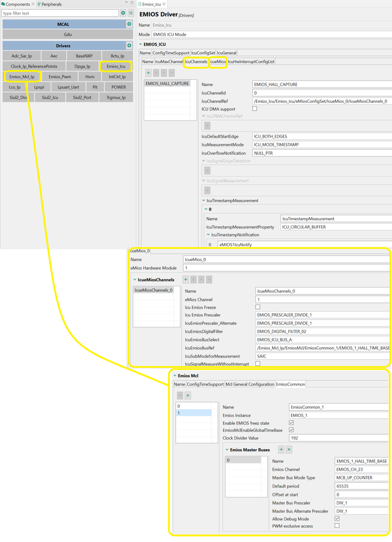Add item under IcuSignalEdgeDetection
392x542 pixels.
tap(207, 170)
